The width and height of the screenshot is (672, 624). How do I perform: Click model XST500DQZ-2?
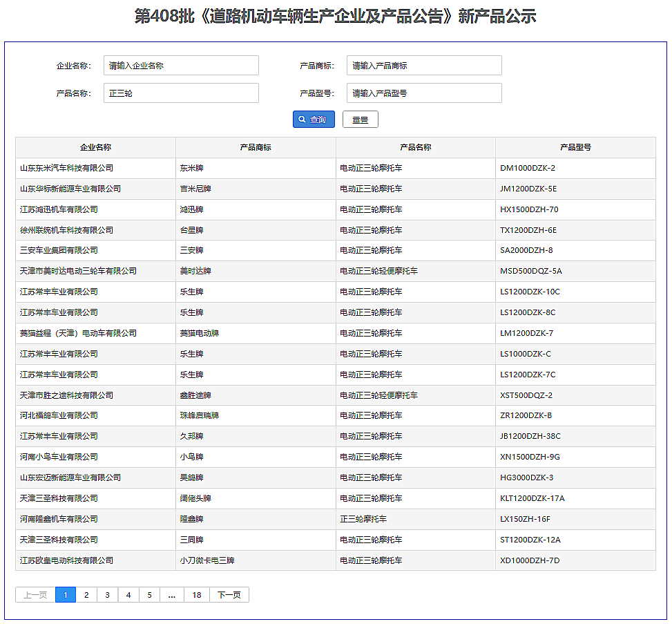pyautogui.click(x=526, y=395)
